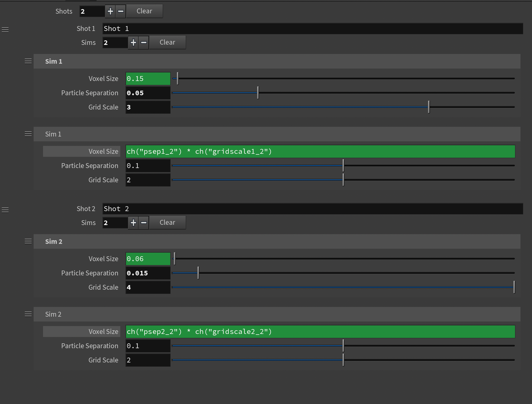Remove a sim using Shot 2 Sims minus button
Screen dimensions: 532x404
tap(144, 223)
